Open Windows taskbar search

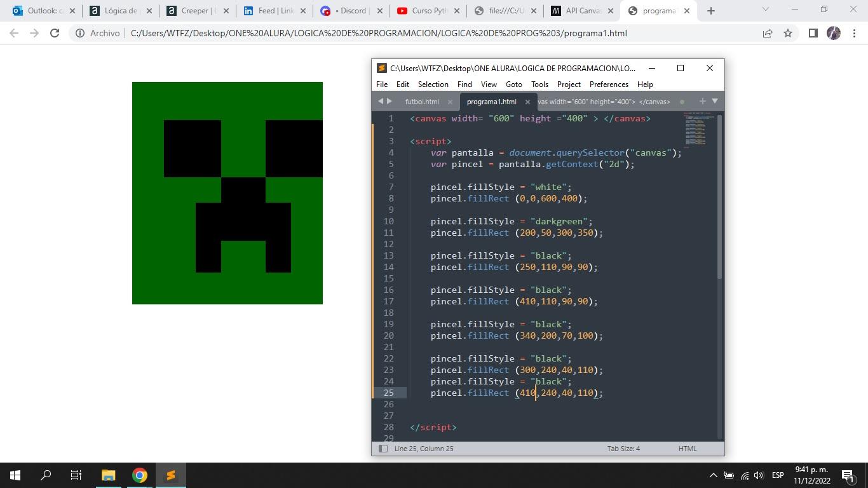pos(46,475)
